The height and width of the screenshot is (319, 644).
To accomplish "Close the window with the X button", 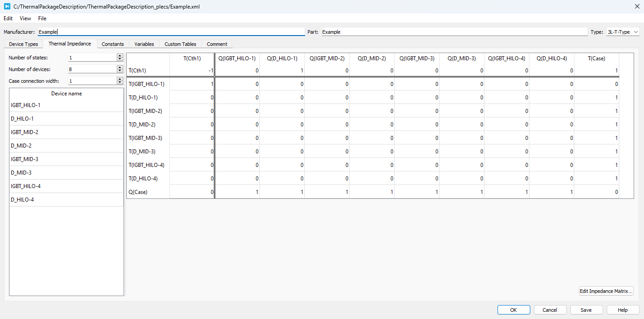I will (636, 6).
